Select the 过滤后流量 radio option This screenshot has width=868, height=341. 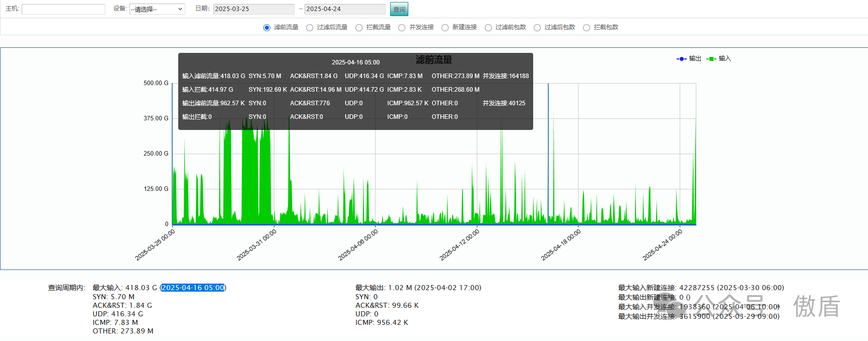[x=310, y=28]
